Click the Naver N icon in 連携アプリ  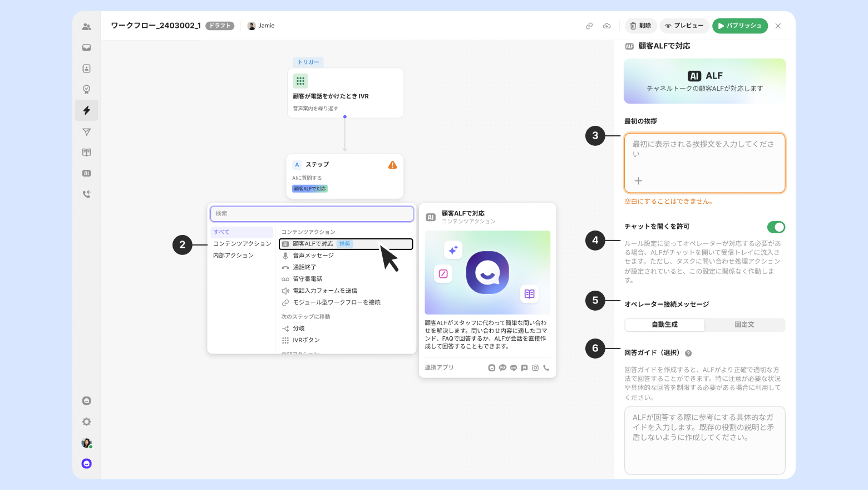pyautogui.click(x=524, y=367)
